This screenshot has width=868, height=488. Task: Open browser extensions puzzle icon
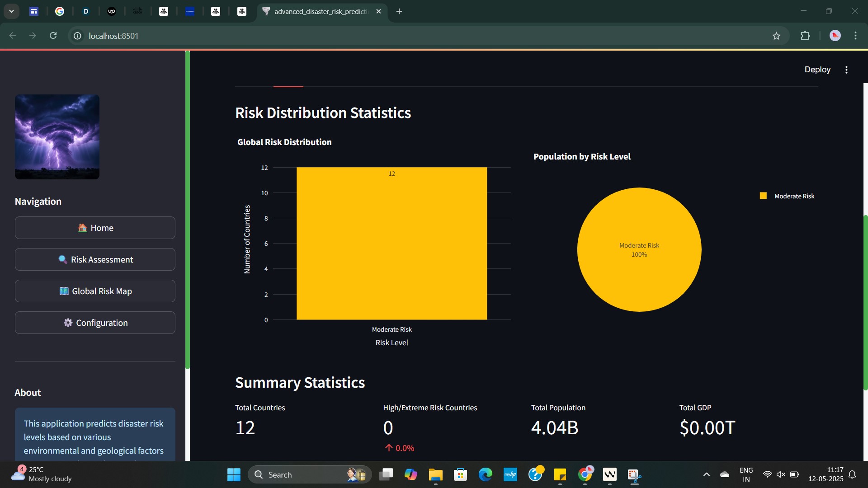tap(805, 36)
